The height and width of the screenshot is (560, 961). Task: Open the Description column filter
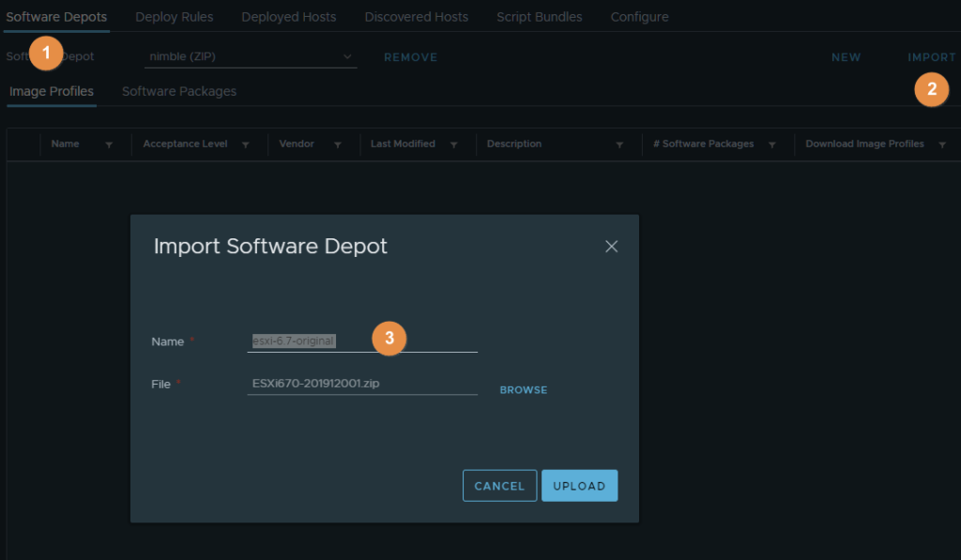(619, 145)
